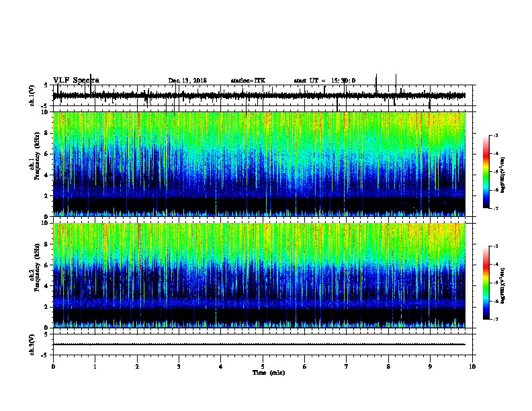Viewport: 532px width, 411px height.
Task: Click the '3' tick on the time axis
Action: (x=179, y=367)
